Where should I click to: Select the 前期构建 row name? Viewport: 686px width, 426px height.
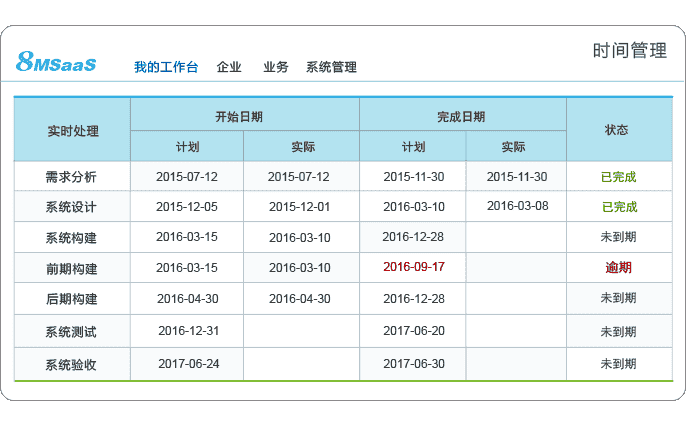tap(71, 269)
